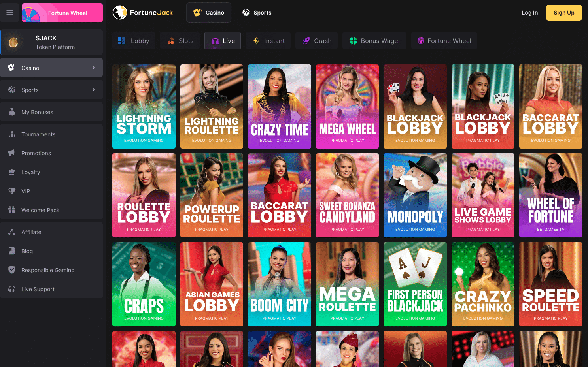This screenshot has width=588, height=367.
Task: Open the Casino header button
Action: coord(209,12)
